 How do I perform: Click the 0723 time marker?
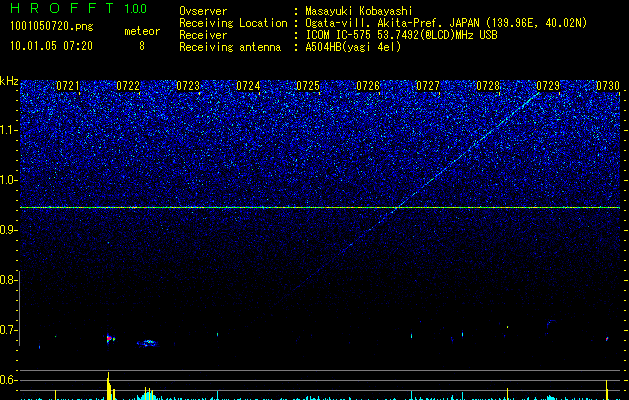(x=188, y=86)
